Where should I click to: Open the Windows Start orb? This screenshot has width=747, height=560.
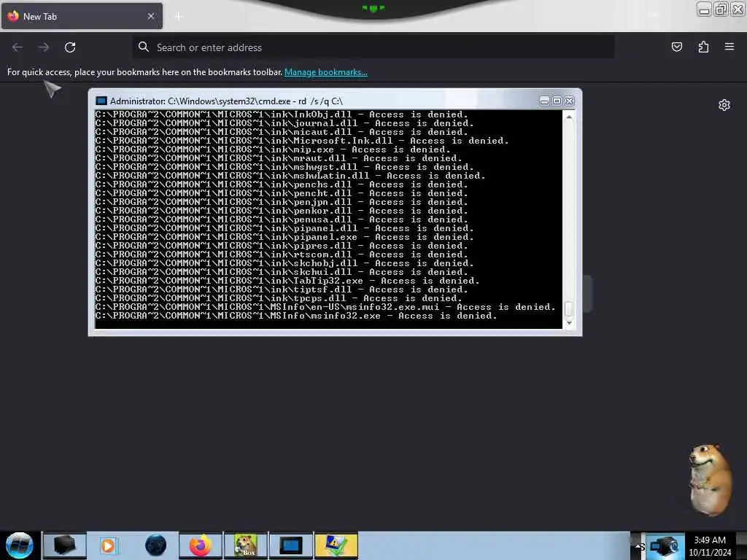point(20,545)
